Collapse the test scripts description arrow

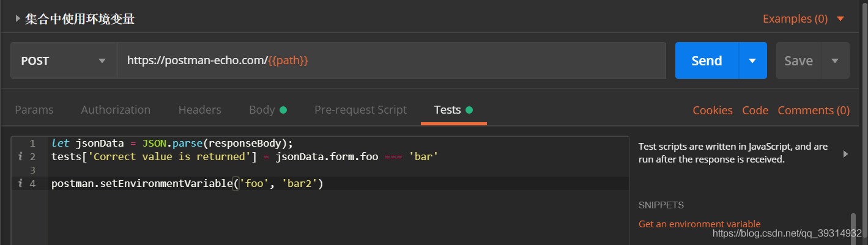point(846,154)
